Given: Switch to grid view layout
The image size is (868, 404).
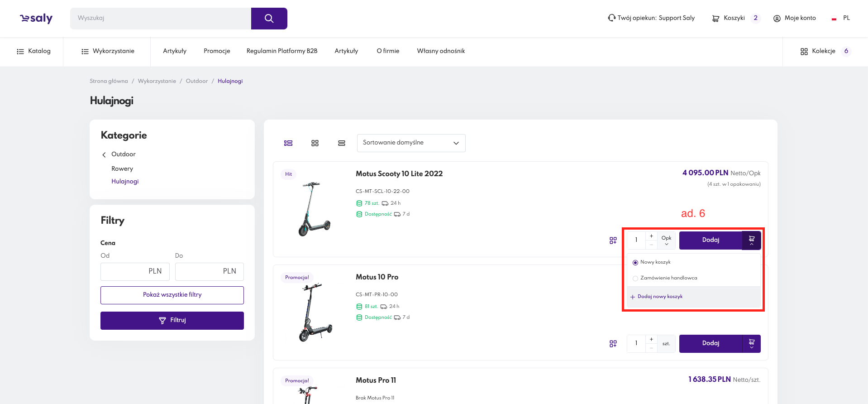Looking at the screenshot, I should (x=315, y=143).
